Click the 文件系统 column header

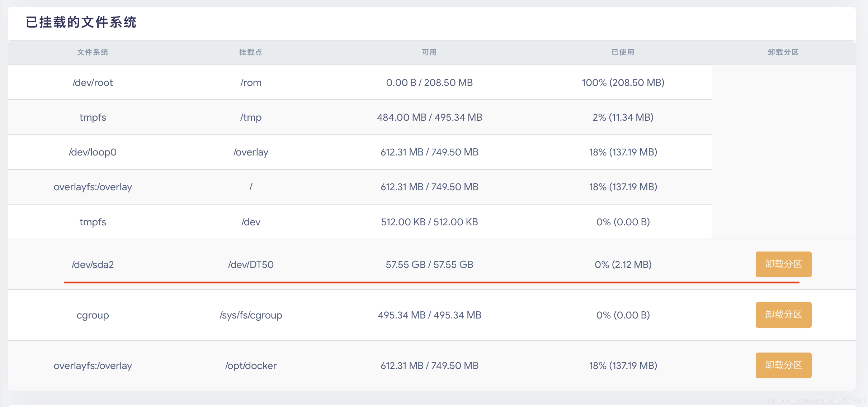click(x=93, y=52)
